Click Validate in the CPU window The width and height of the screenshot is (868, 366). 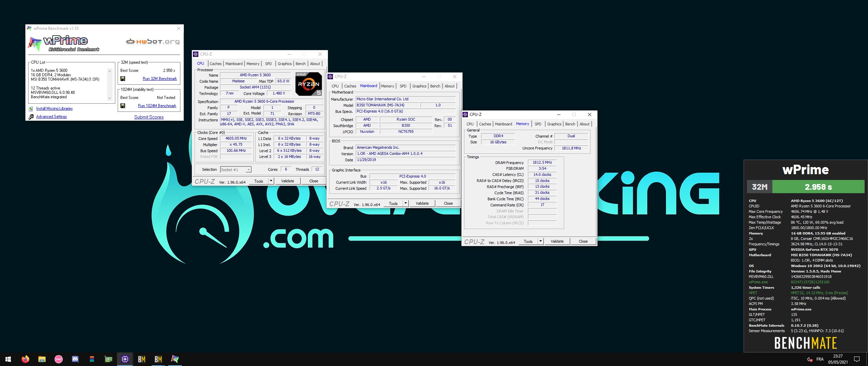288,181
